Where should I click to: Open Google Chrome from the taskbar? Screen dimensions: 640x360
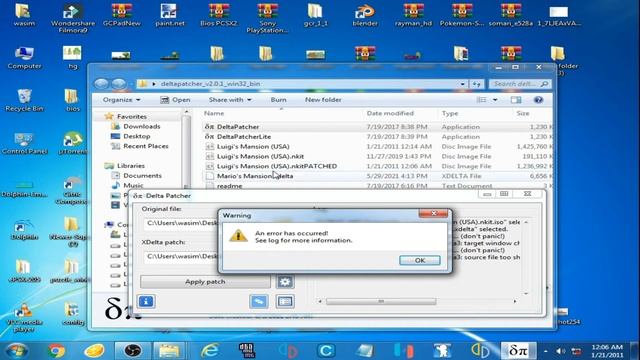pyautogui.click(x=56, y=351)
